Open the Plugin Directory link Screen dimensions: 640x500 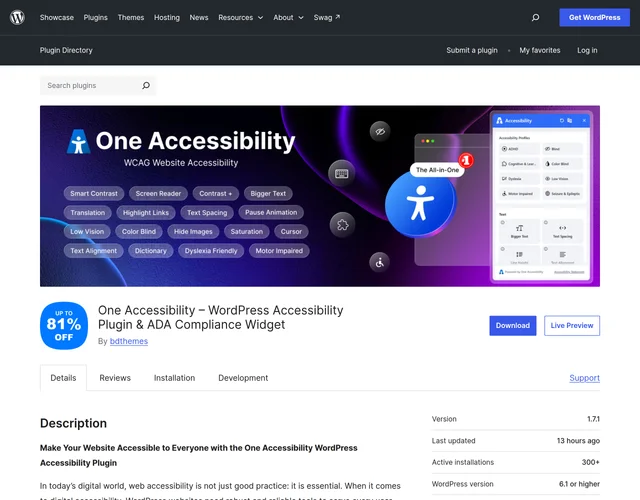(66, 50)
